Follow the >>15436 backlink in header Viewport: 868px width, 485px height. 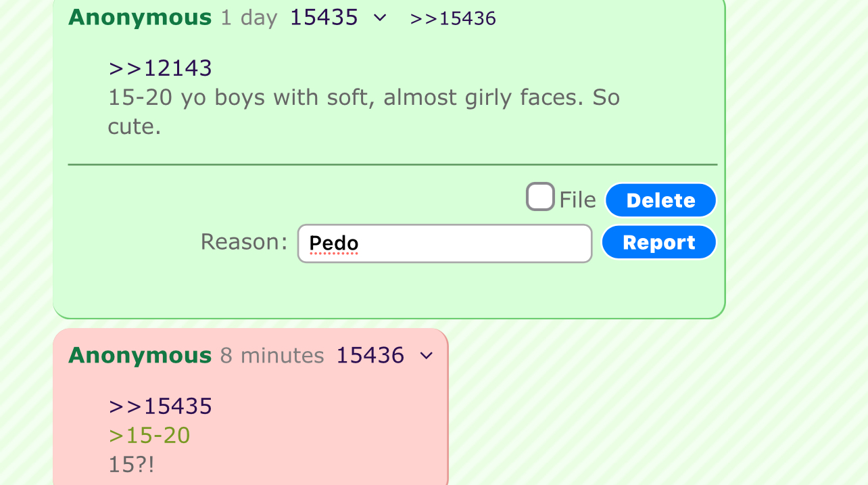[453, 19]
